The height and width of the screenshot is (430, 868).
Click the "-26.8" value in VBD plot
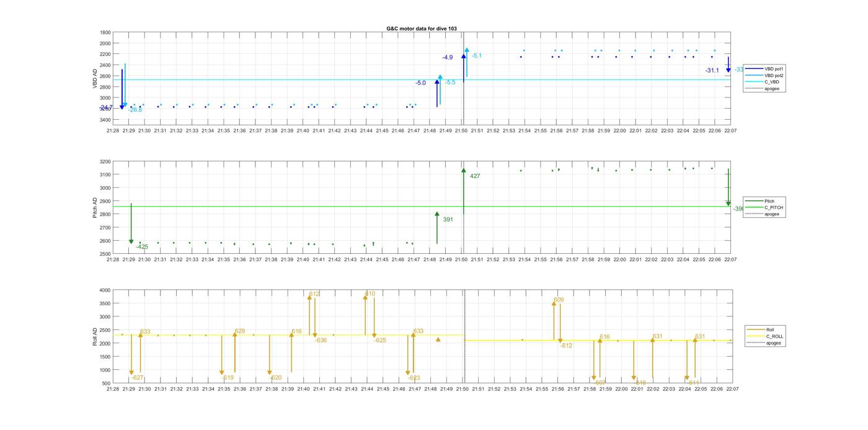tap(135, 110)
